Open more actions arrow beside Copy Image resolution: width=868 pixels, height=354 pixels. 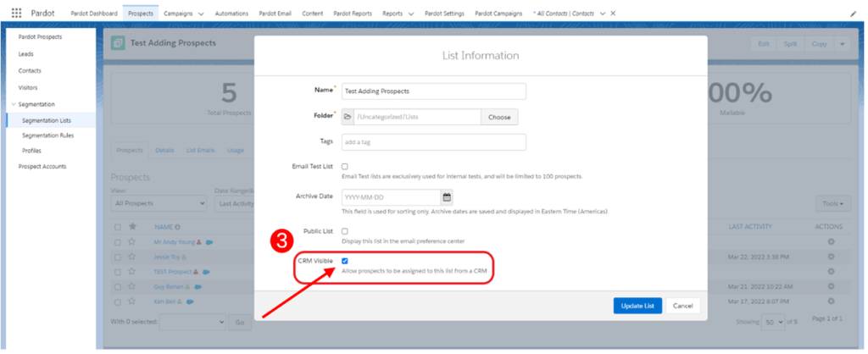(842, 44)
